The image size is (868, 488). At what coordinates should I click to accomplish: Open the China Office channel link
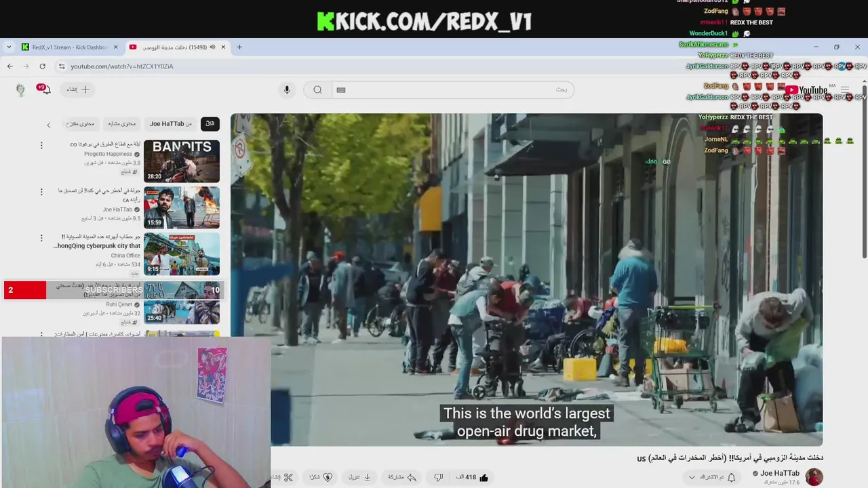click(x=125, y=256)
